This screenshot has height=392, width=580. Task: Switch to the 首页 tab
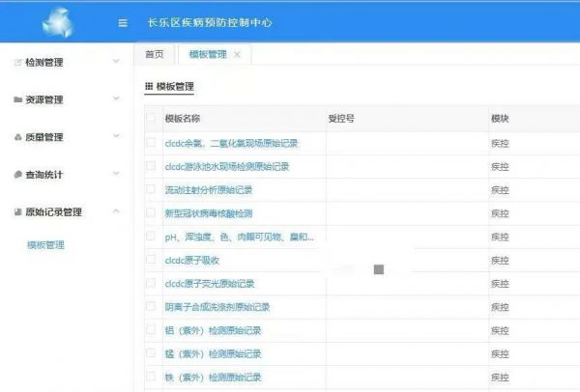[155, 55]
